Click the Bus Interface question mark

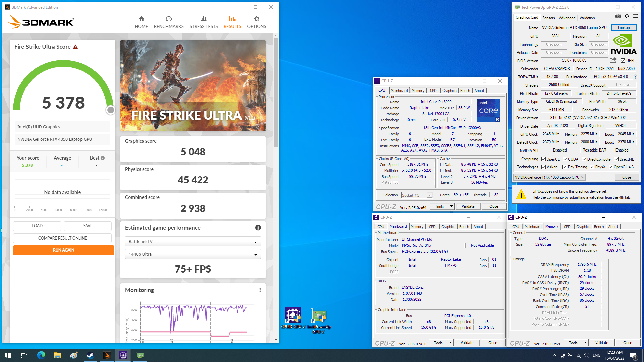635,77
